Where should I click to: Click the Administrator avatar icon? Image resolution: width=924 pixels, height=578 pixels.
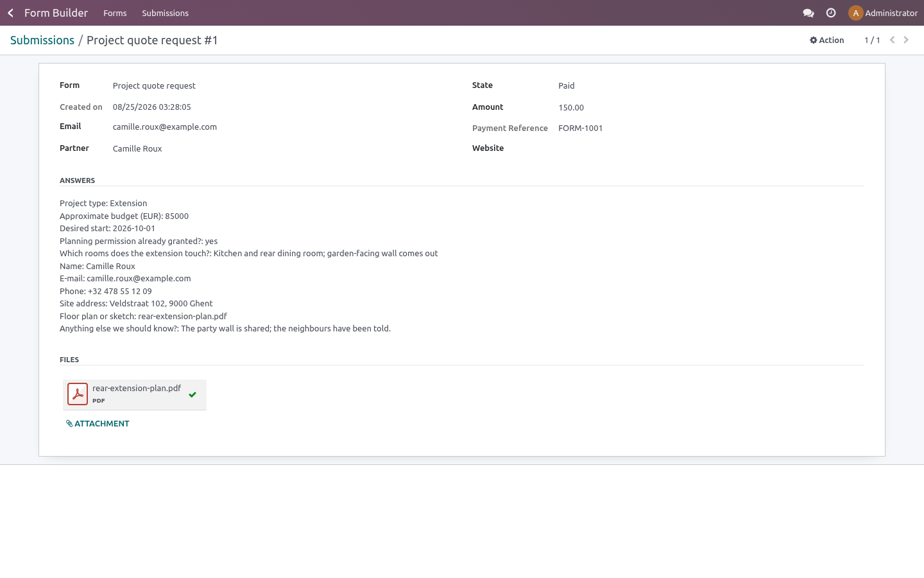coord(855,13)
